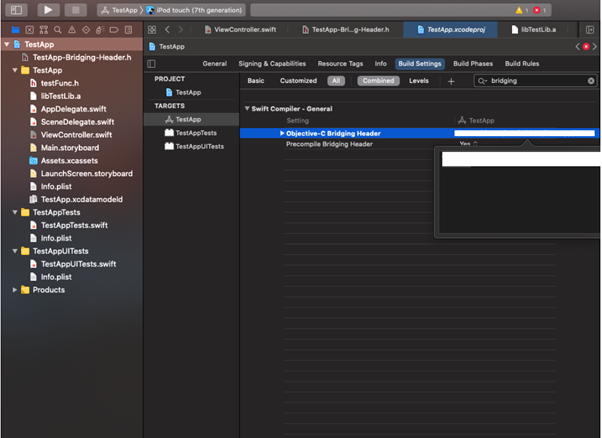602x438 pixels.
Task: Open the project navigator folder icon
Action: click(15, 30)
